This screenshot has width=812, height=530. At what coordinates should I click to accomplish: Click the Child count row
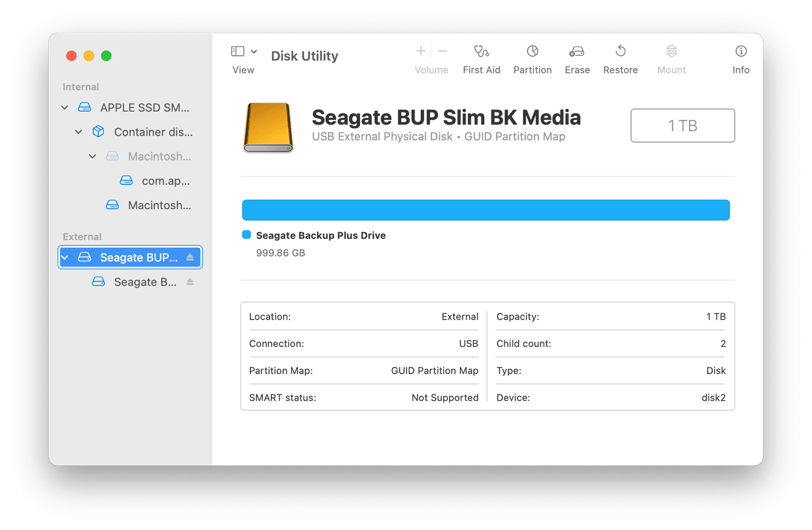[611, 344]
